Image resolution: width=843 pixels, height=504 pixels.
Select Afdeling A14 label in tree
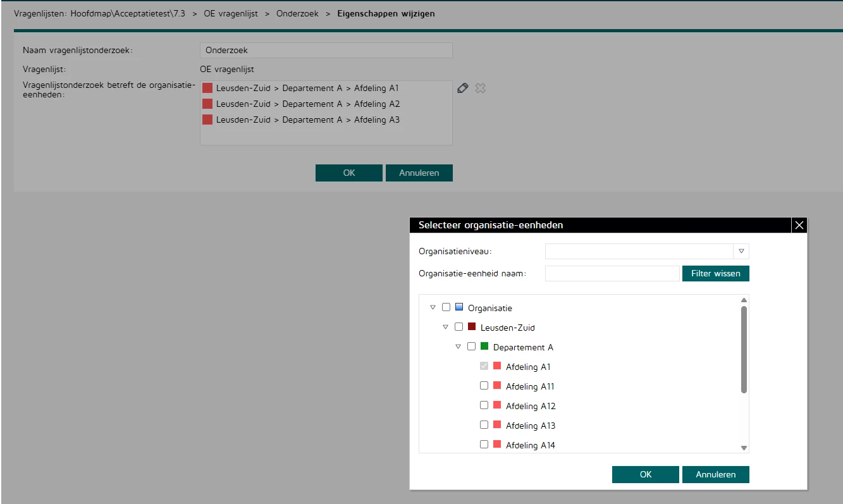click(x=531, y=445)
